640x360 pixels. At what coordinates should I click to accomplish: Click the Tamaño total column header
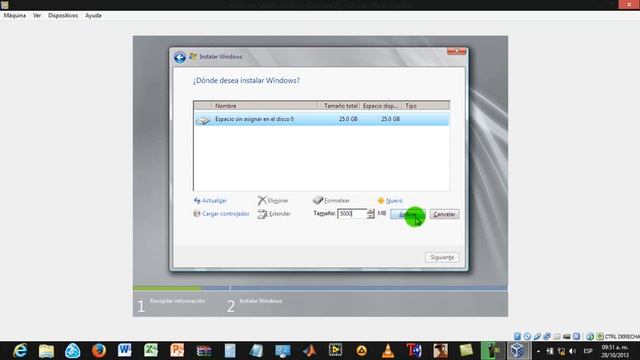click(x=339, y=106)
